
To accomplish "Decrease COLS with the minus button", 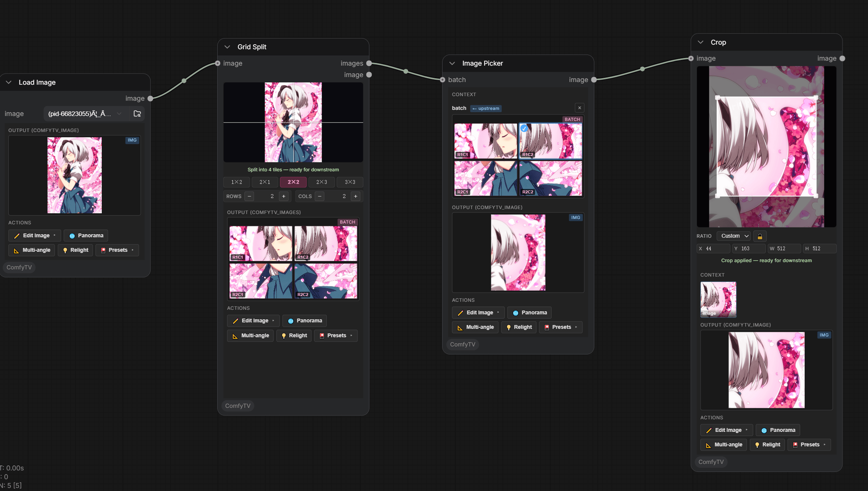I will coord(319,196).
